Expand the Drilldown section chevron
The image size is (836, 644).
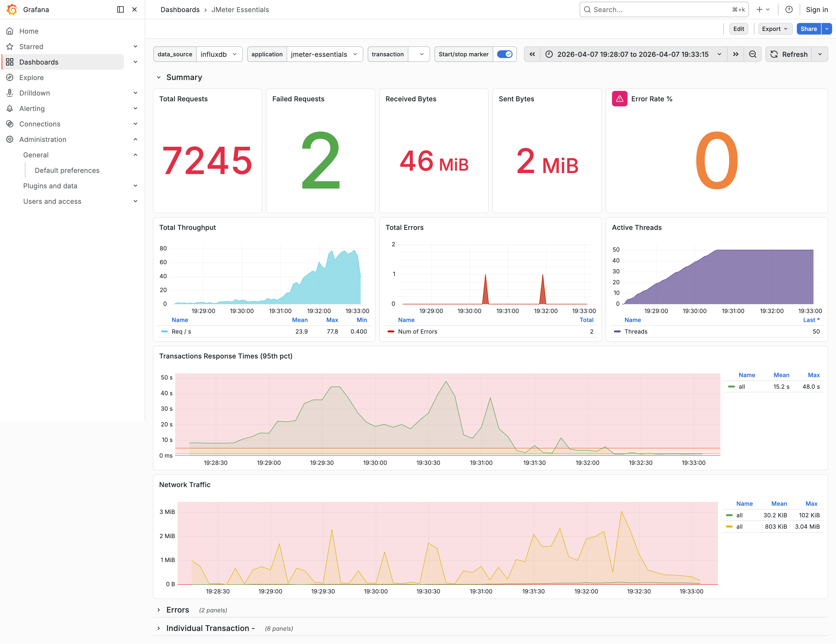point(135,93)
